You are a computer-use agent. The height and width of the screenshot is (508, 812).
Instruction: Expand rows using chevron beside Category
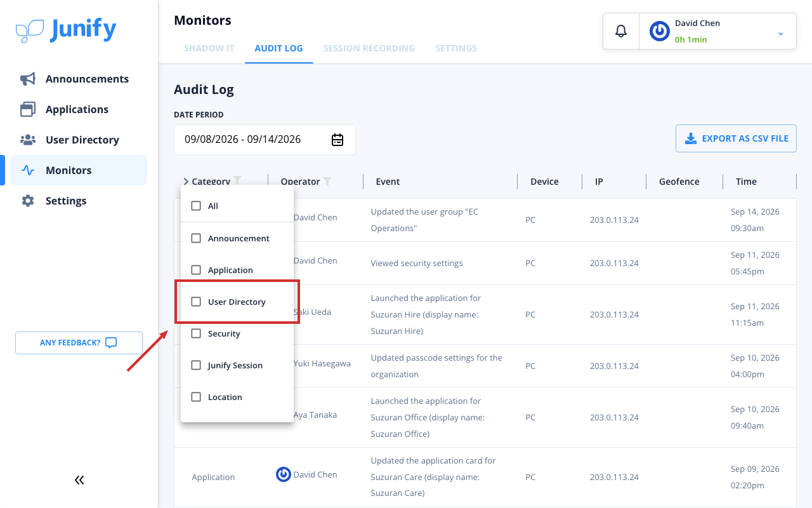[x=186, y=182]
